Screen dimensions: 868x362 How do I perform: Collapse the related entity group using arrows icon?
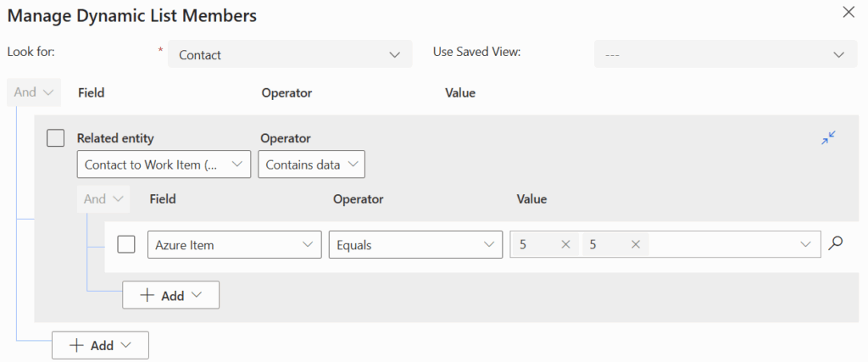click(828, 137)
